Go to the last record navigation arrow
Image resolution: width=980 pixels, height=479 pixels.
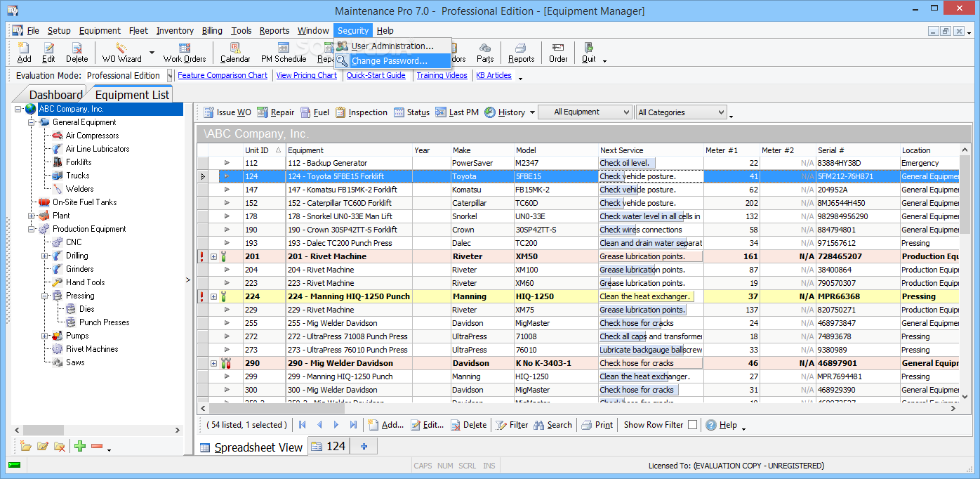tap(353, 425)
